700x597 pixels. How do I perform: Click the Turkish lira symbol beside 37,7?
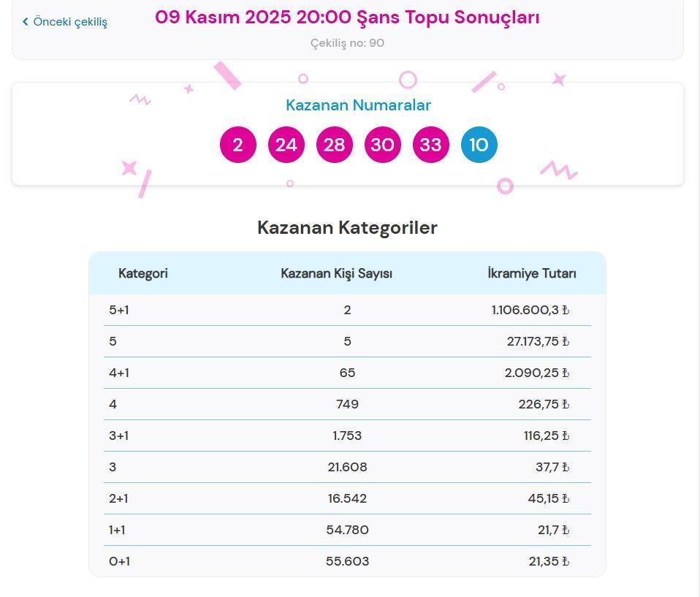tap(566, 467)
